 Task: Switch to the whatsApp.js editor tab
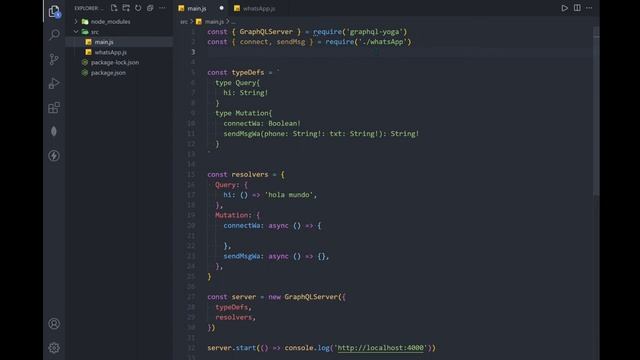tap(259, 8)
